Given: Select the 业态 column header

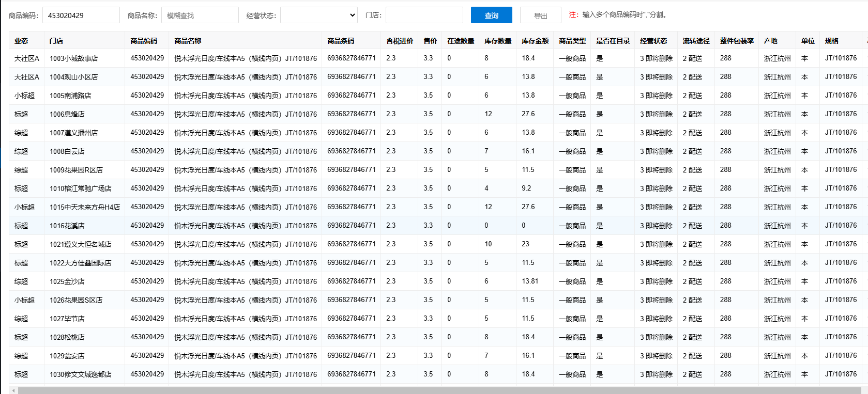Looking at the screenshot, I should pyautogui.click(x=21, y=41).
